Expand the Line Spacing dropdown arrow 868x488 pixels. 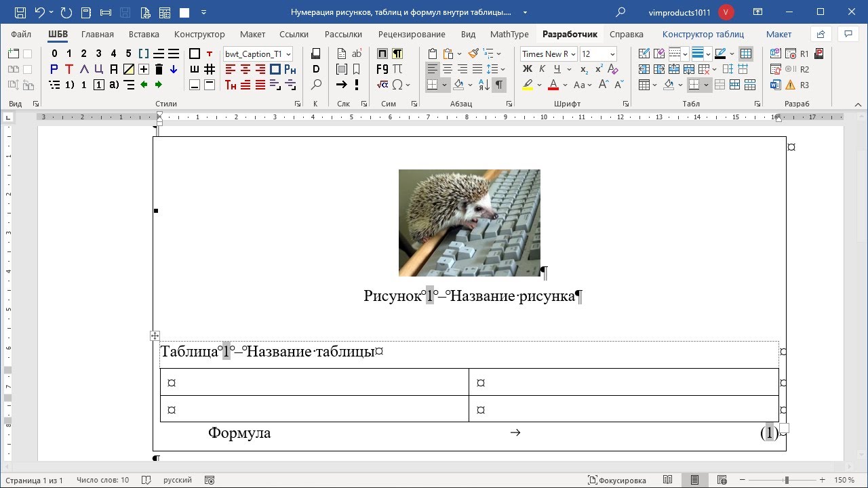[502, 69]
